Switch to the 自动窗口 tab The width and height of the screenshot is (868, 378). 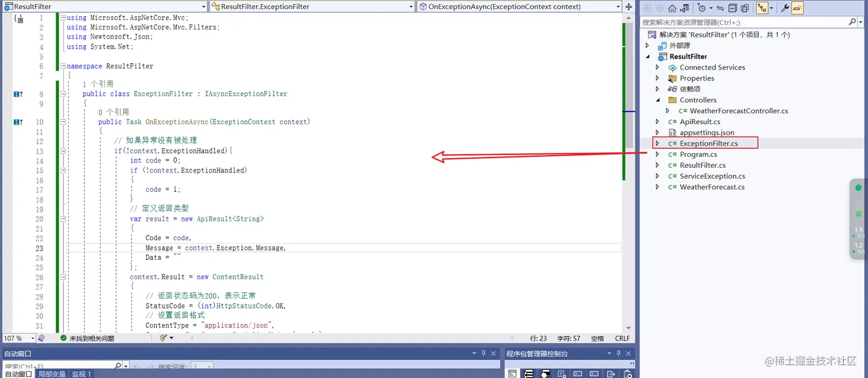tap(19, 374)
